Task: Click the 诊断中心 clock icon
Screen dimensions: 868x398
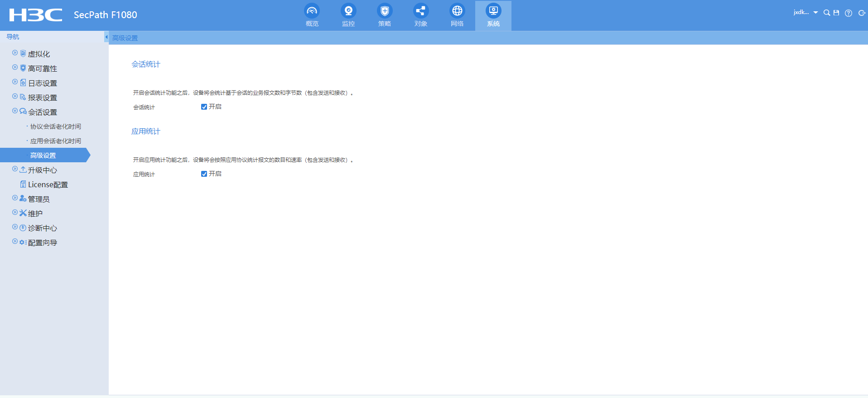Action: point(23,228)
